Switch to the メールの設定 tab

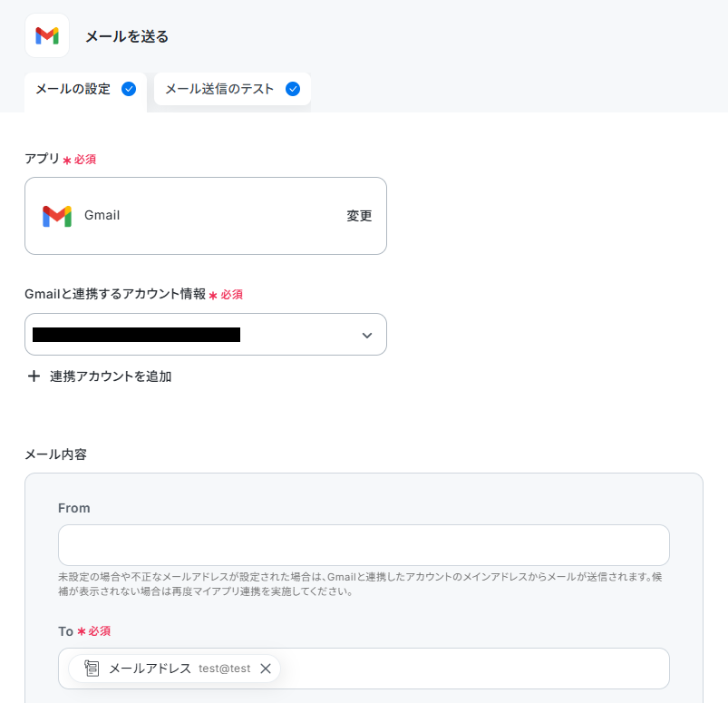[x=85, y=89]
